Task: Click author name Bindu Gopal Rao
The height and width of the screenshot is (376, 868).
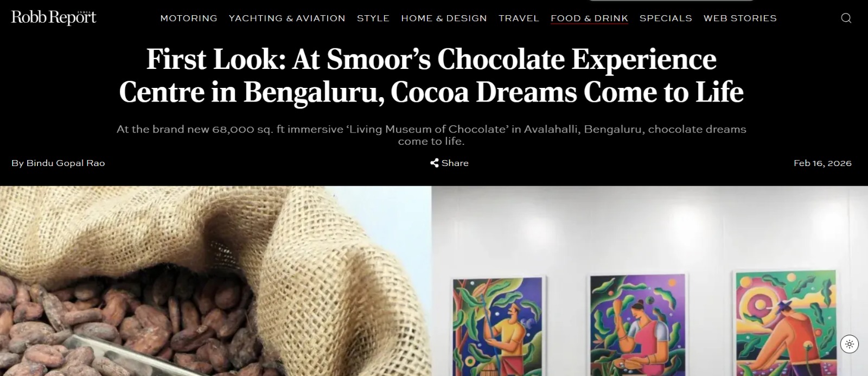Action: (66, 163)
